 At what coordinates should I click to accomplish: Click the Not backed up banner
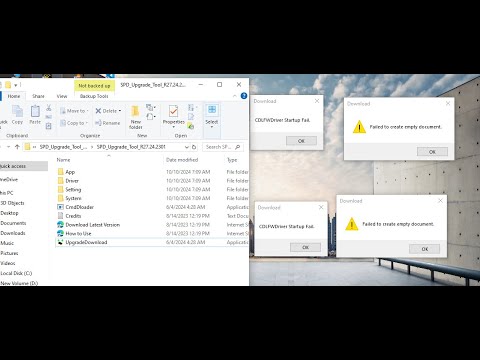(94, 86)
